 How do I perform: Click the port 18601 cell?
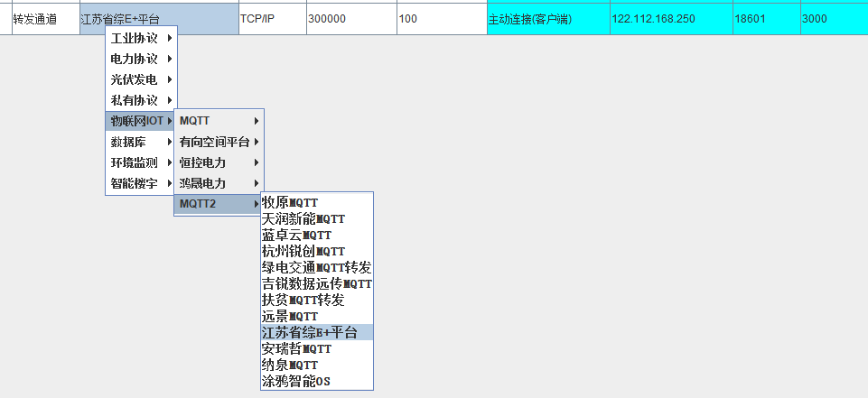coord(767,19)
